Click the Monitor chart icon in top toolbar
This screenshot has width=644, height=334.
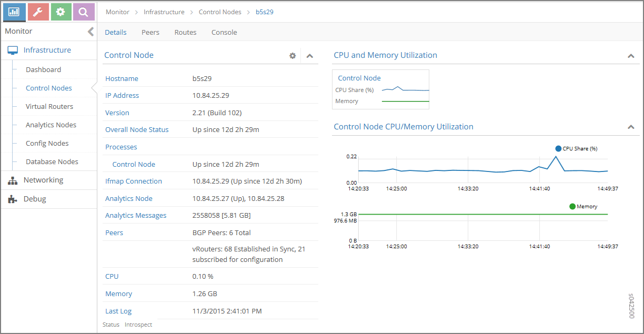[14, 12]
